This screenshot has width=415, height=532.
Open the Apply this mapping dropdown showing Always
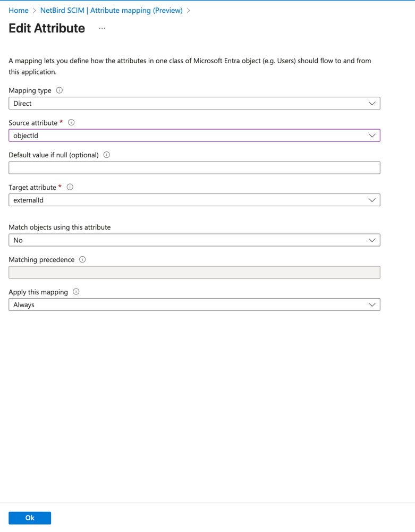point(372,304)
